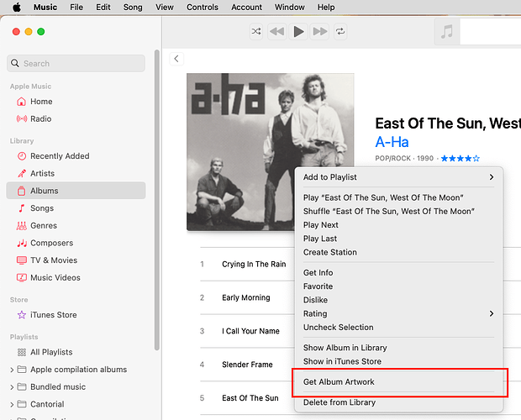This screenshot has height=420, width=521.
Task: Open iTunes Store in sidebar
Action: (x=53, y=315)
